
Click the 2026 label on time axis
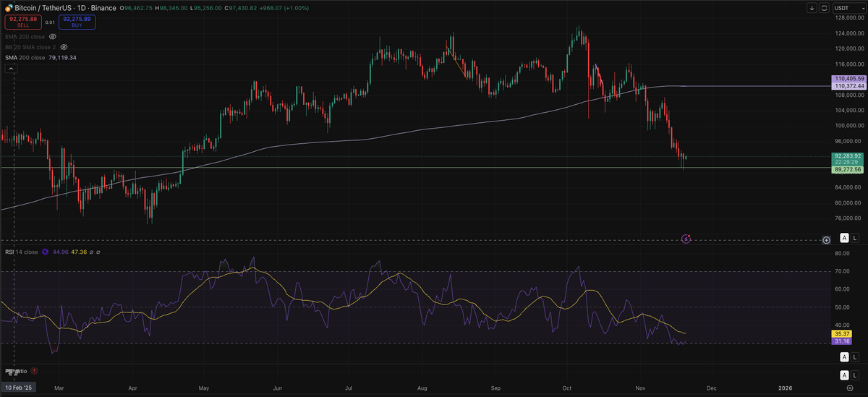[x=786, y=388]
